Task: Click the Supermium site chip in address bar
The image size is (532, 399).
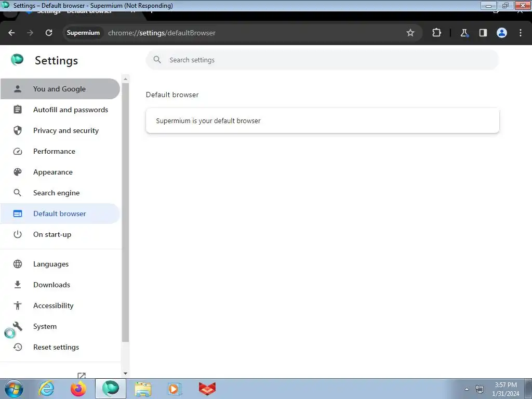Action: pyautogui.click(x=83, y=33)
